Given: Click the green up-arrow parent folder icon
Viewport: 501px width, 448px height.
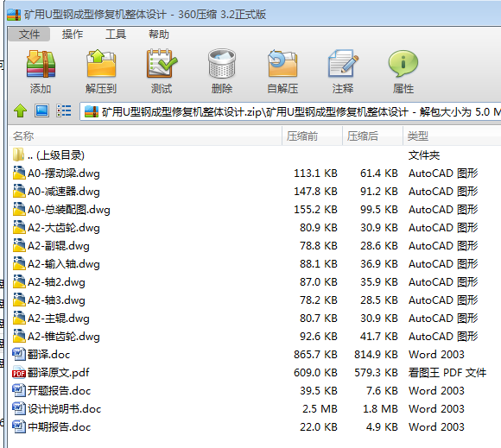Looking at the screenshot, I should [20, 110].
